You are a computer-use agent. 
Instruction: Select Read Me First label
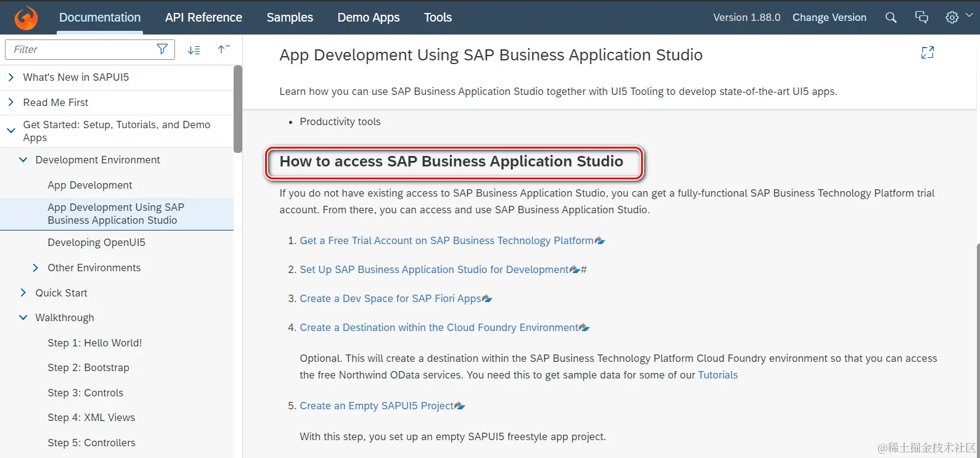[x=55, y=102]
